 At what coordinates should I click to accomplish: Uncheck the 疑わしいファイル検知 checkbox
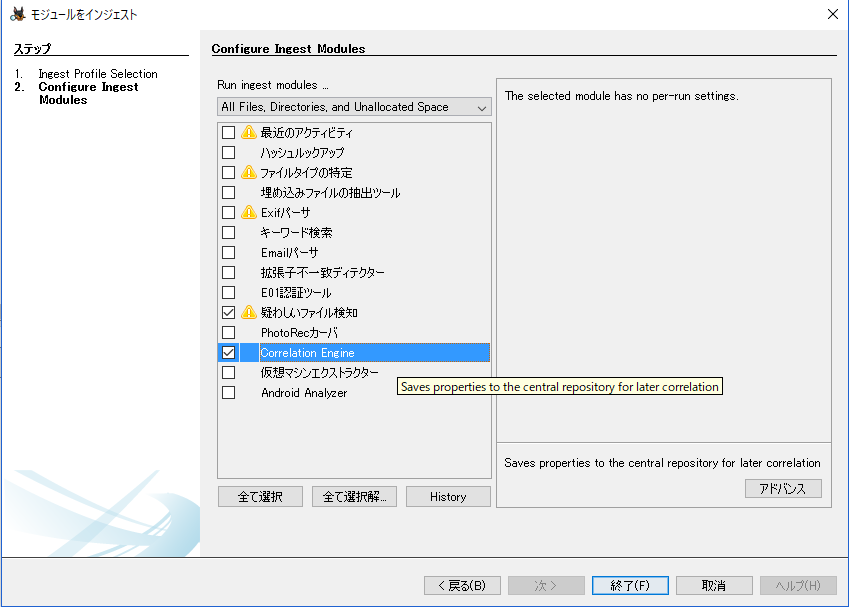[x=228, y=313]
